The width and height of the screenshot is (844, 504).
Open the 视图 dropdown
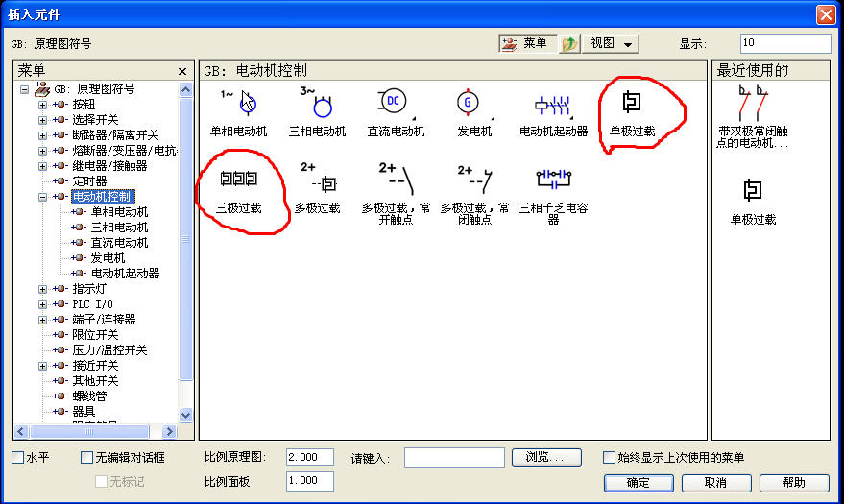click(611, 43)
